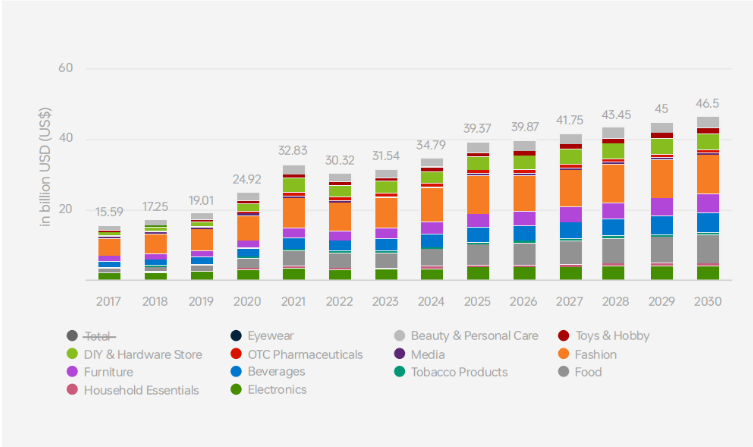The height and width of the screenshot is (447, 753).
Task: Click the green DIY & Hardware Store legend dot
Action: pyautogui.click(x=71, y=354)
